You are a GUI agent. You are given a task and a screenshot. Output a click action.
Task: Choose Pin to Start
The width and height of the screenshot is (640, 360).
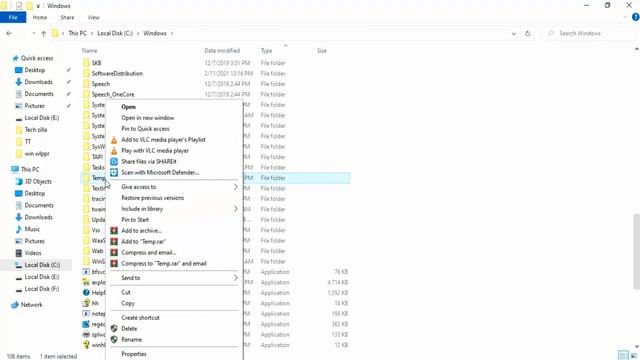135,220
